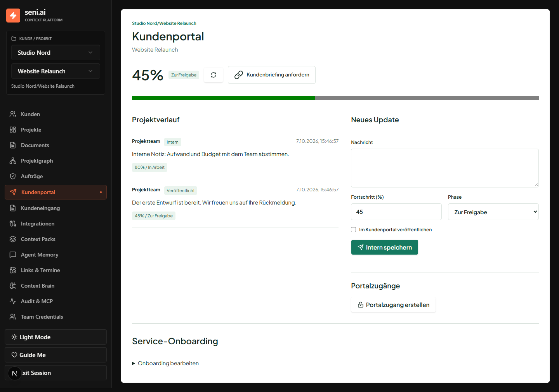This screenshot has height=392, width=559.
Task: Click the Documents file icon
Action: [13, 145]
